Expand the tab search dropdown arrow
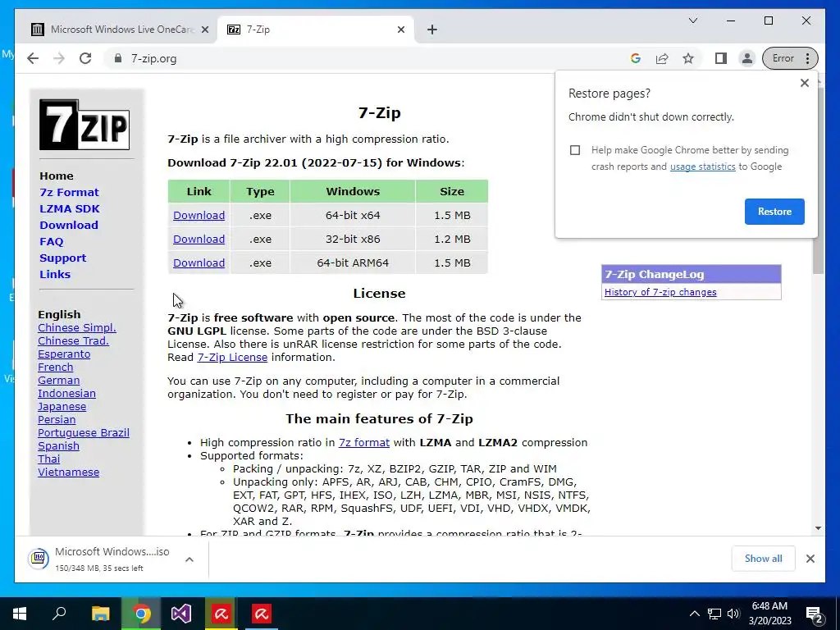Screen dimensions: 840x630 [692, 21]
